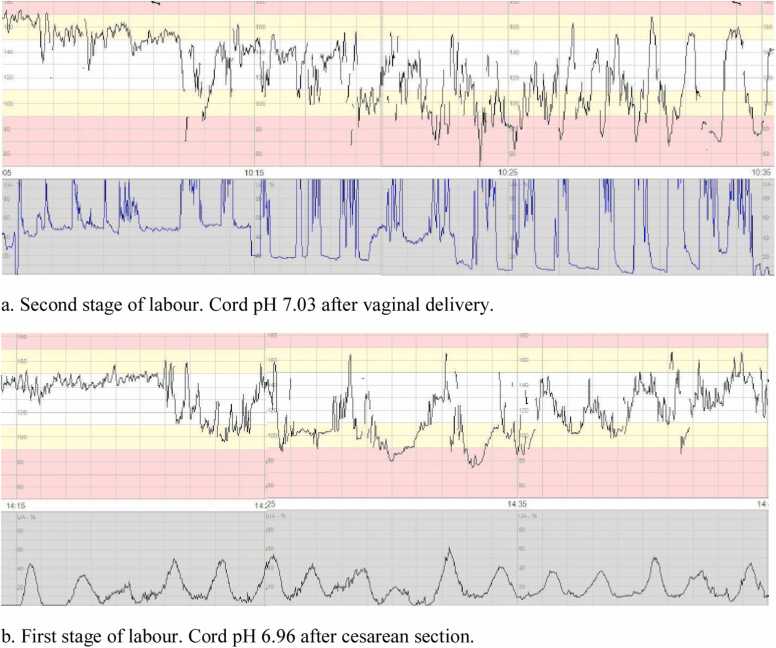Select the 10:15 time label
The height and width of the screenshot is (648, 776).
click(x=254, y=173)
